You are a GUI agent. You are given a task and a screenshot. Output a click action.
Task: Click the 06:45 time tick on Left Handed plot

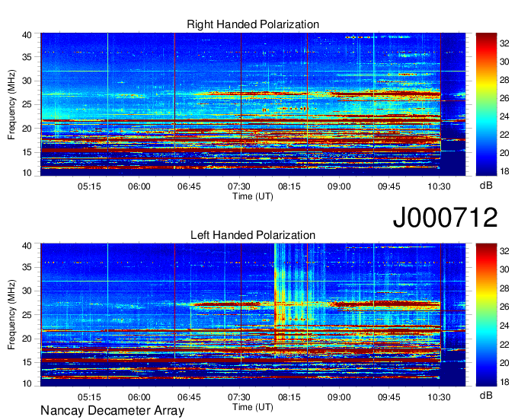189,397
